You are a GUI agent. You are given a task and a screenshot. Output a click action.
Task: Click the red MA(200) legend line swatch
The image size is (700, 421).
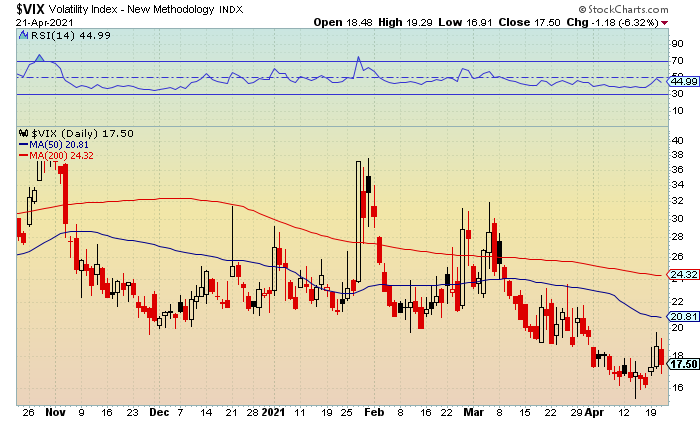point(23,155)
